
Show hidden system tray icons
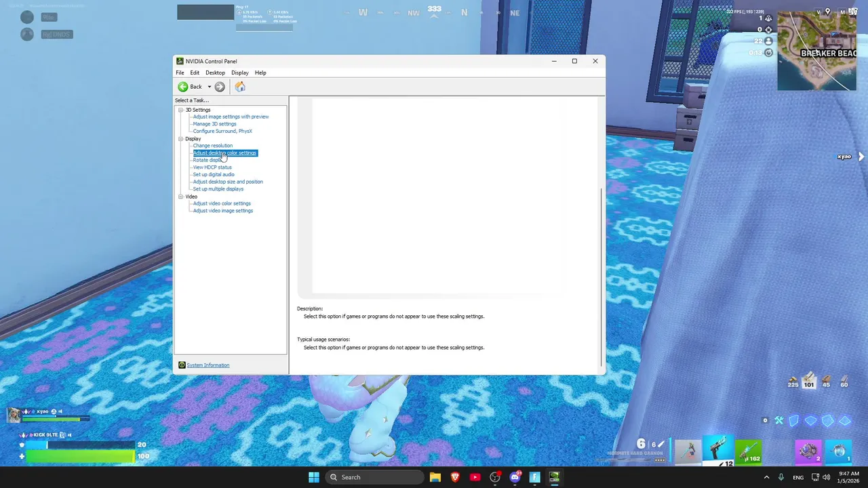tap(766, 477)
